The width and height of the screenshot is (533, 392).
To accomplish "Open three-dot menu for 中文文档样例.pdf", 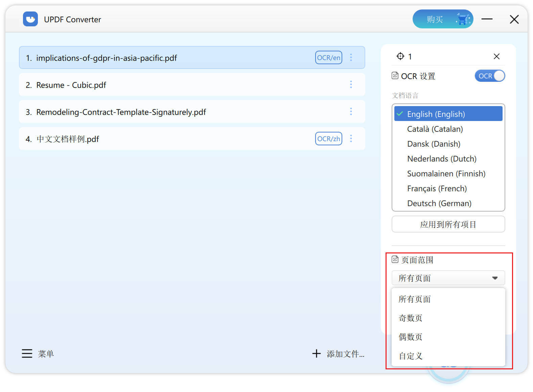I will pos(351,139).
